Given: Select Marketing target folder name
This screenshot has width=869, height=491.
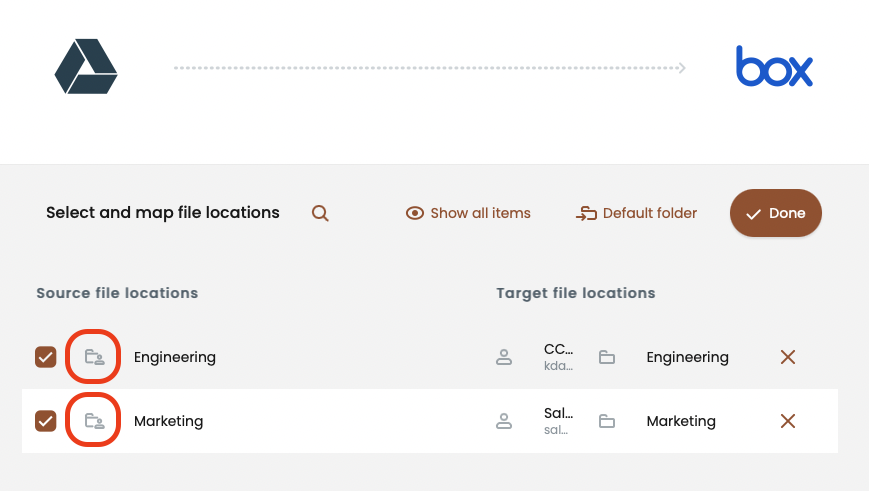Looking at the screenshot, I should 681,421.
